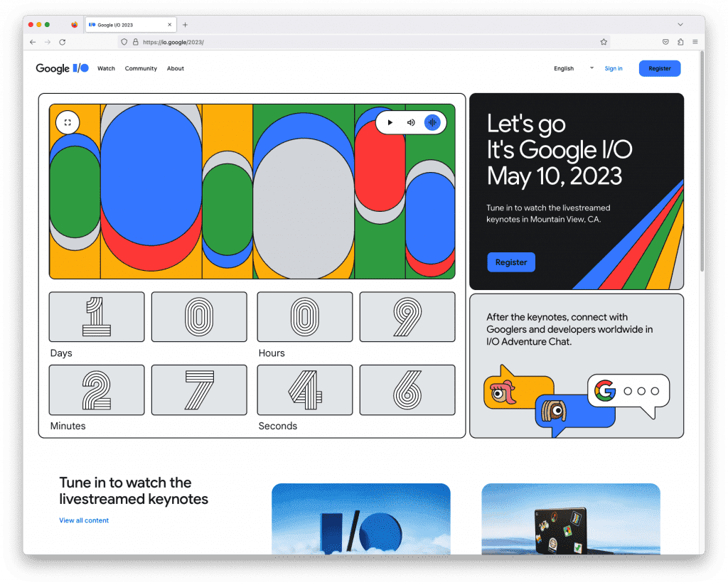Click the Sign in link

pyautogui.click(x=614, y=69)
